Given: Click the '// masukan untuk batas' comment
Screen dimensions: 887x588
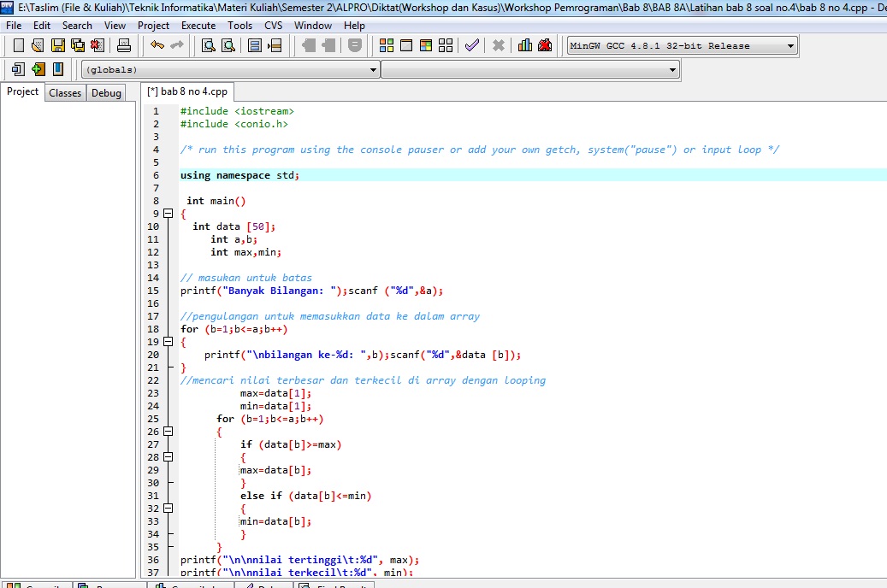Looking at the screenshot, I should point(246,278).
